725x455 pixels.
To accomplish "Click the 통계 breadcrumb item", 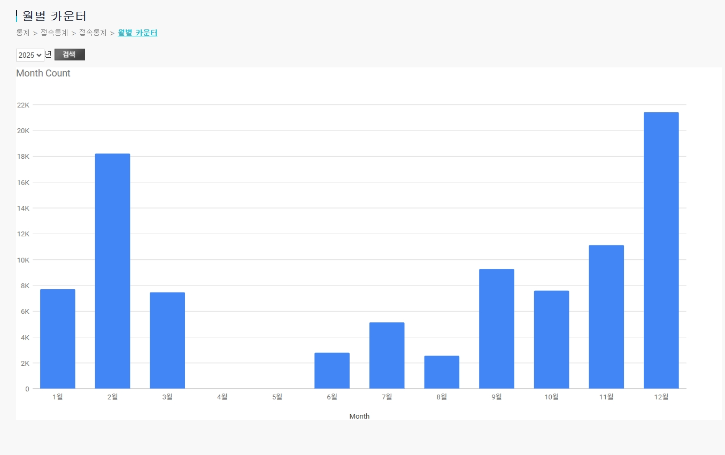I will 23,33.
